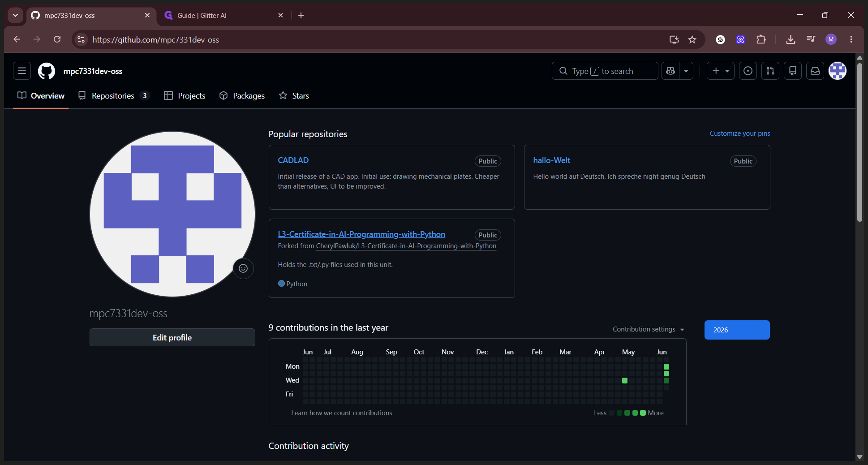Click the mpc7331dev-oss username in header
The image size is (868, 465).
click(x=93, y=71)
